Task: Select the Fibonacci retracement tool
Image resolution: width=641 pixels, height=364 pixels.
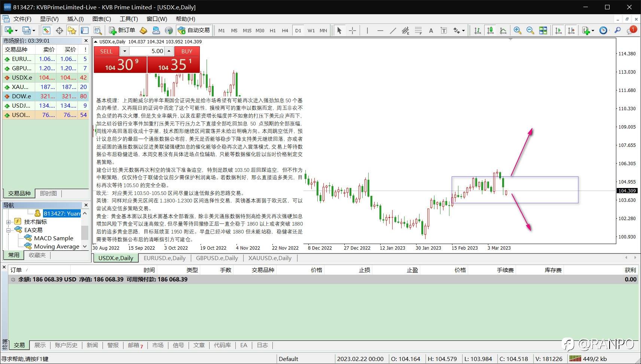Action: pos(418,30)
